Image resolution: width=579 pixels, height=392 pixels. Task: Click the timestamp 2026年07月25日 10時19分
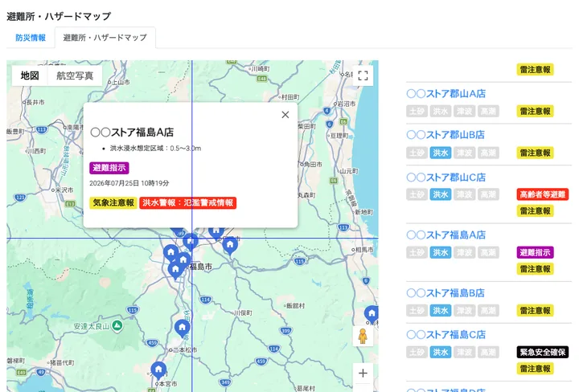click(x=129, y=183)
